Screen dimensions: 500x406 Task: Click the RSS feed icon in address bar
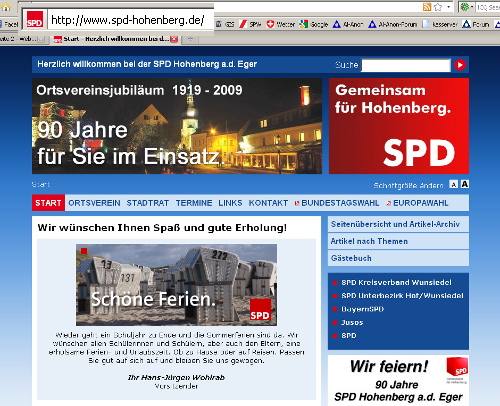(427, 7)
